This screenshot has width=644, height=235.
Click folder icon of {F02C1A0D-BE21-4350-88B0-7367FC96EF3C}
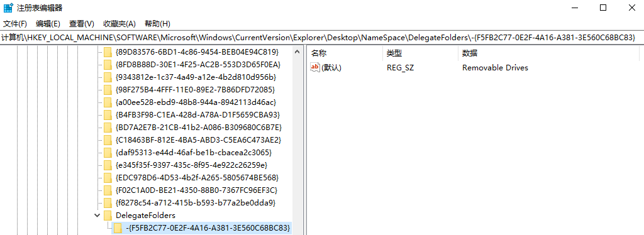[x=108, y=190]
